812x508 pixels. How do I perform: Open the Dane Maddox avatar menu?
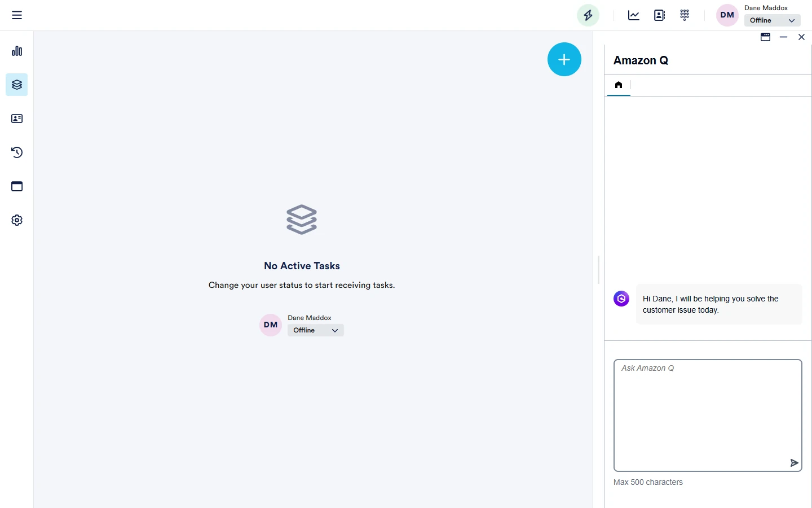726,15
